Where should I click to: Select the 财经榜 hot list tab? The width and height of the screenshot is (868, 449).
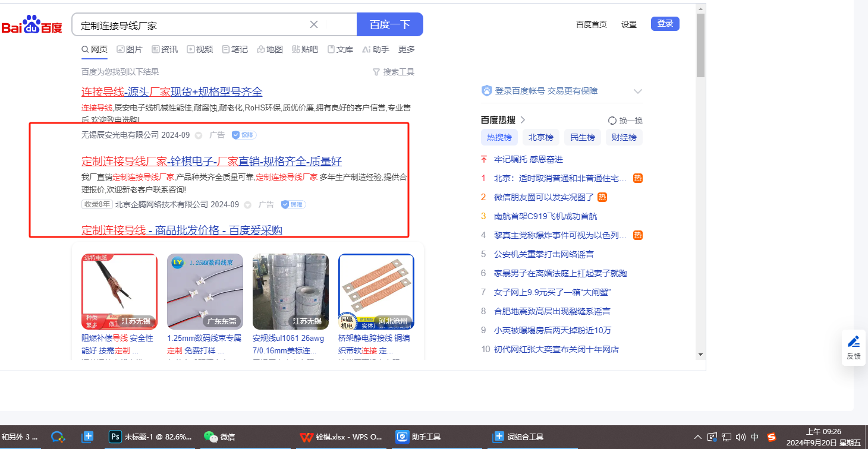[624, 137]
